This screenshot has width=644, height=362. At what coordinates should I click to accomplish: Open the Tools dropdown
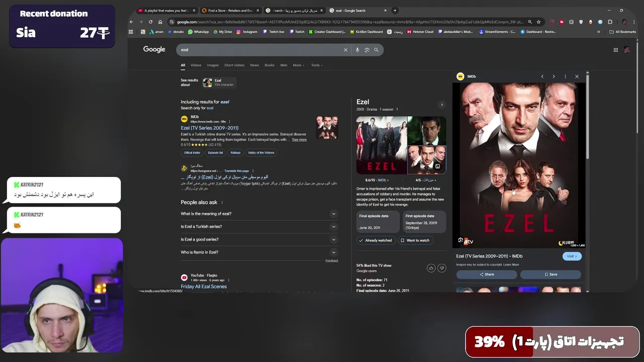tap(316, 65)
